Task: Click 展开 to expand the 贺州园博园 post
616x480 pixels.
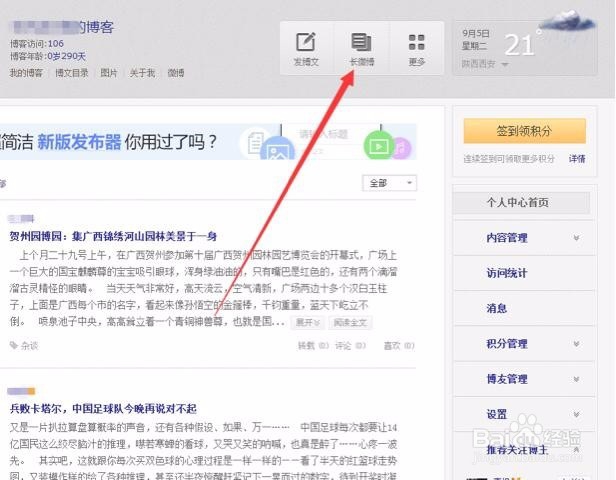Action: (x=308, y=322)
